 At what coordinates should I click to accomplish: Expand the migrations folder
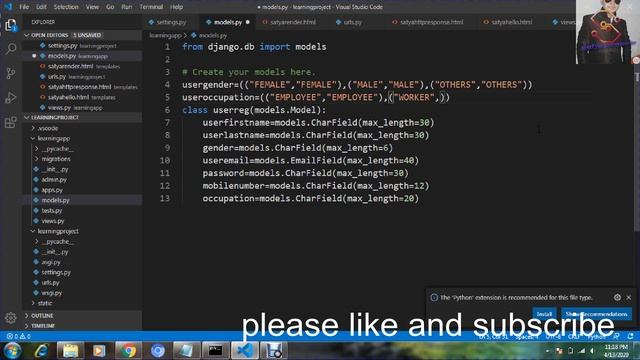coord(56,159)
